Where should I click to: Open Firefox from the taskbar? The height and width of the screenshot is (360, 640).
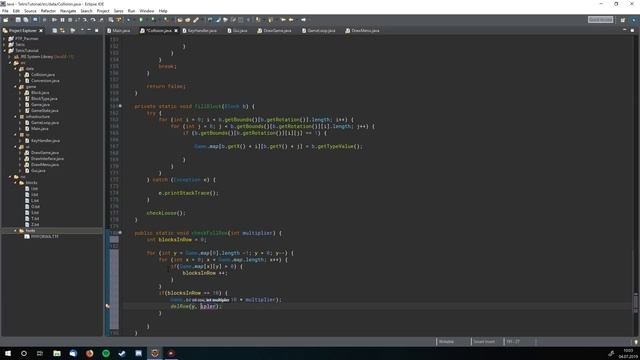(89, 353)
